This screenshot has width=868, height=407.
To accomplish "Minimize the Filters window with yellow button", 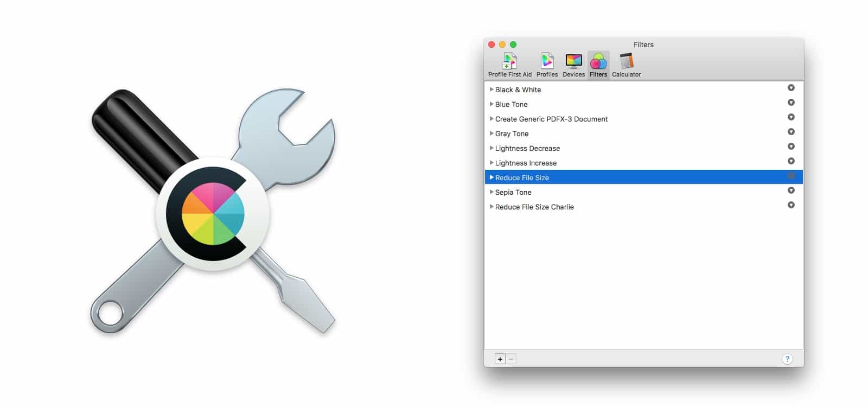I will click(x=502, y=44).
